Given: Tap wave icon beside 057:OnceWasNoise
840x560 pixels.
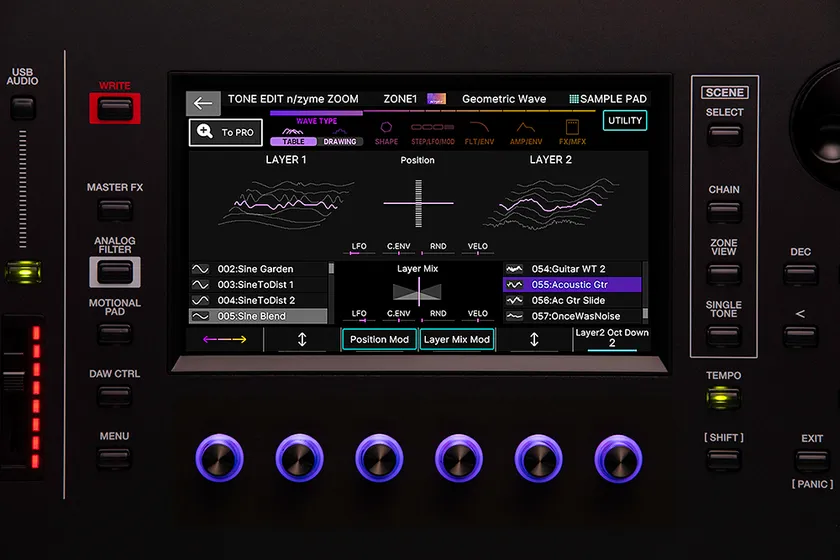Looking at the screenshot, I should tap(514, 316).
